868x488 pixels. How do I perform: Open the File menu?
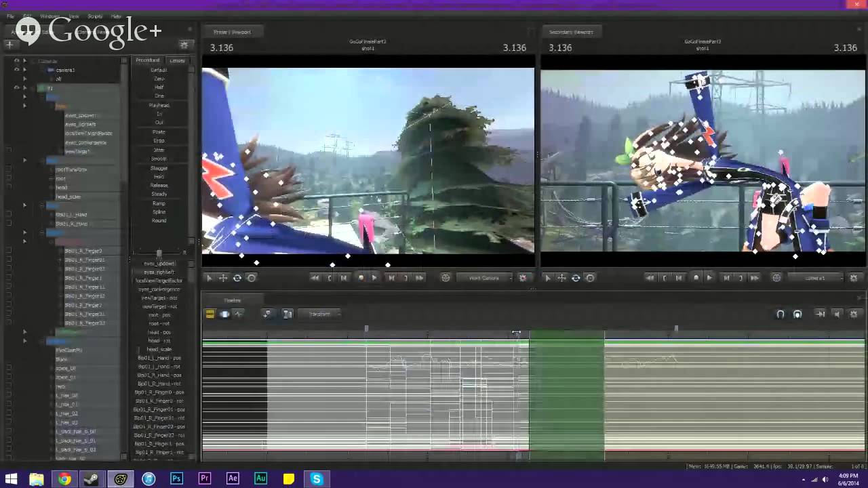tap(10, 16)
